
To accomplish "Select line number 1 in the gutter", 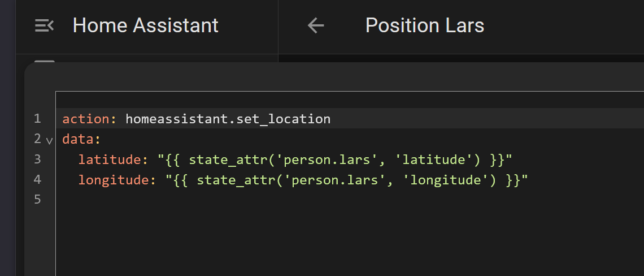I will (x=37, y=119).
